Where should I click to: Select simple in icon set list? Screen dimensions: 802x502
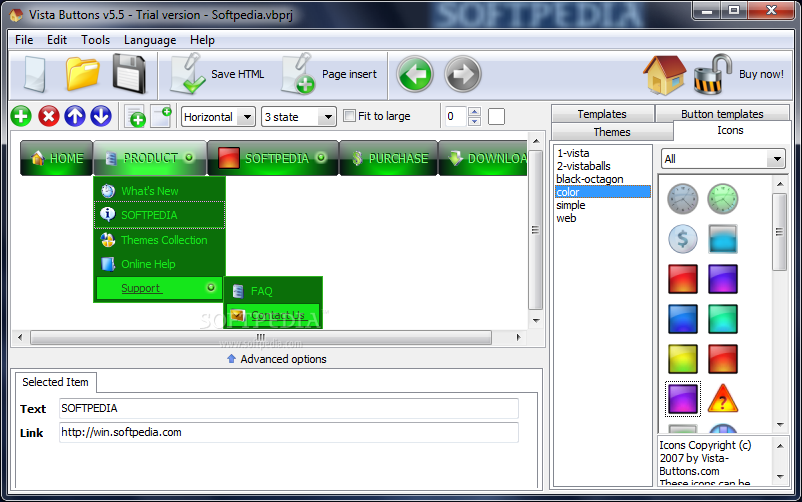coord(603,205)
